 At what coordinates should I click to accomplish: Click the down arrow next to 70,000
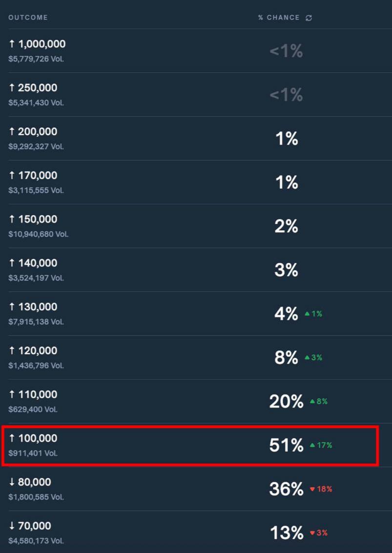point(12,526)
